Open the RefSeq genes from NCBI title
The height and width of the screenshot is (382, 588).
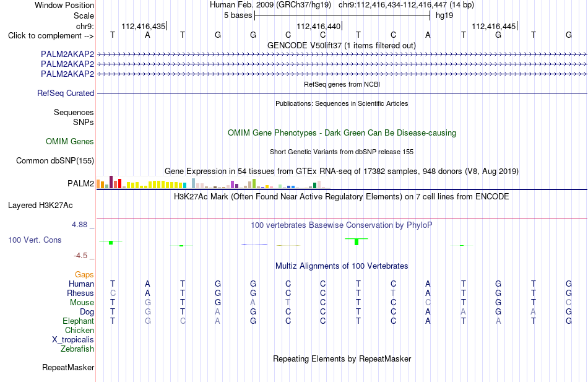342,84
